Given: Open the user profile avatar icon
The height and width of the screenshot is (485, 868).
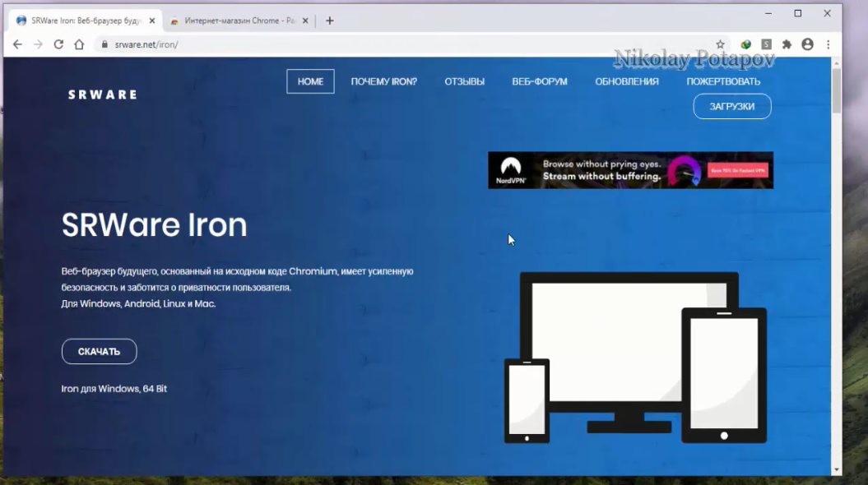Looking at the screenshot, I should (x=807, y=44).
